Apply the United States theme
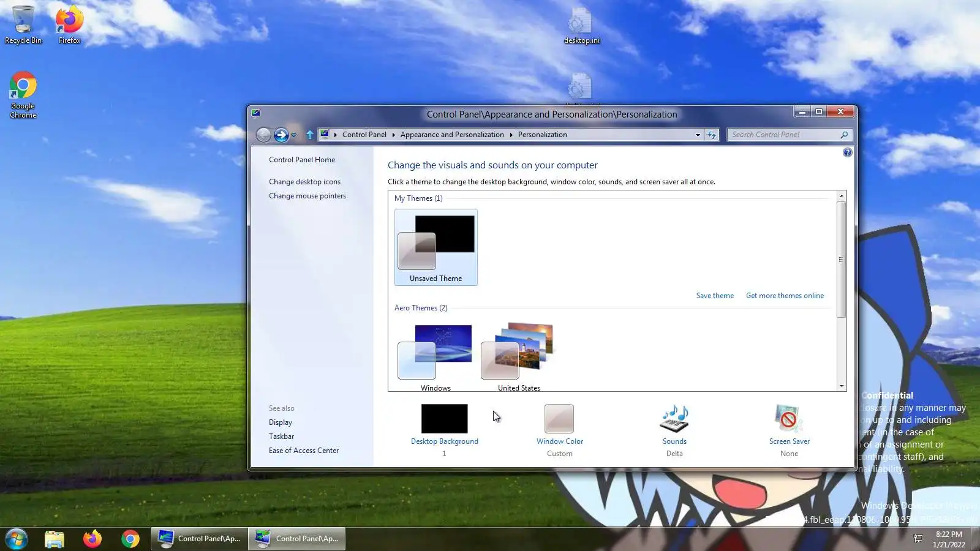Image resolution: width=980 pixels, height=551 pixels. 519,357
